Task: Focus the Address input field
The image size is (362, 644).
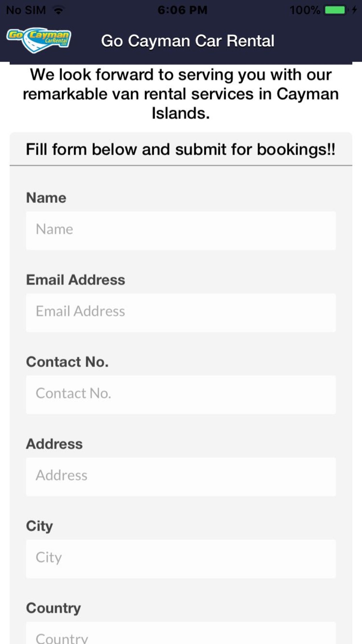Action: pos(181,477)
